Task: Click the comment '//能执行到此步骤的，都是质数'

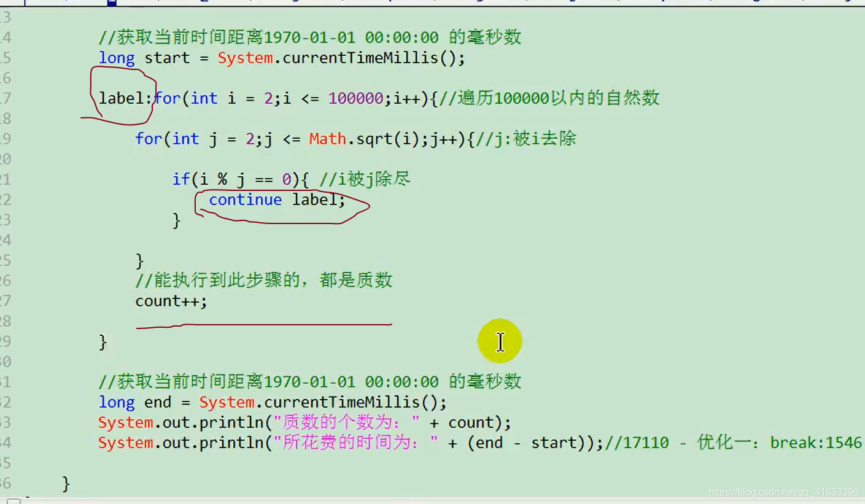Action: coord(264,281)
